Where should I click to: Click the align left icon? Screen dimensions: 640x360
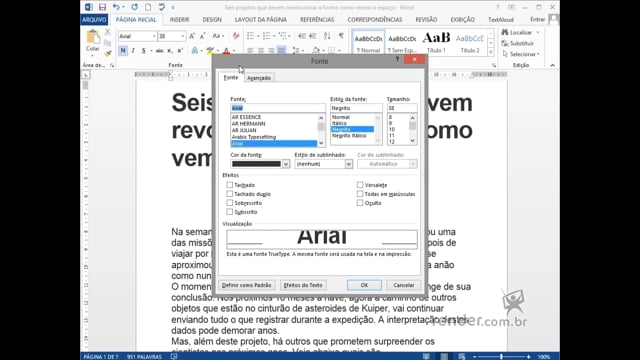click(x=251, y=51)
